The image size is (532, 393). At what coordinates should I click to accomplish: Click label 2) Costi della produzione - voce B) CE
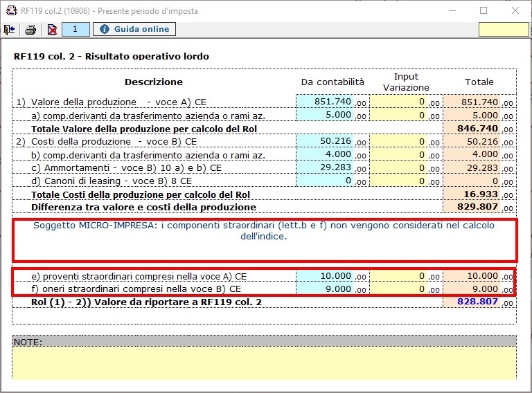tap(106, 142)
